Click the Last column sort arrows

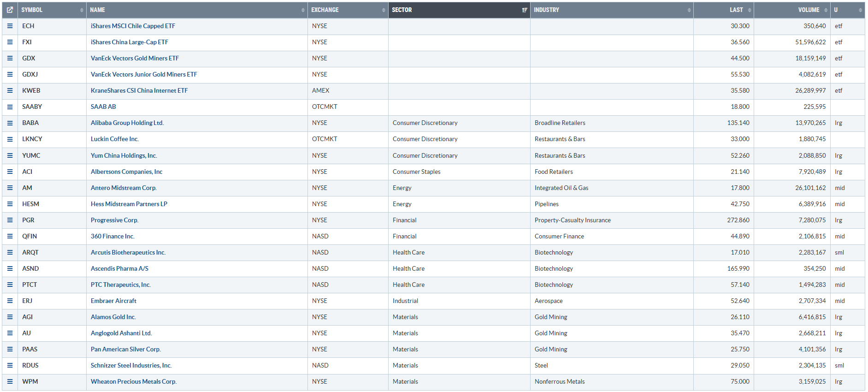coord(749,10)
